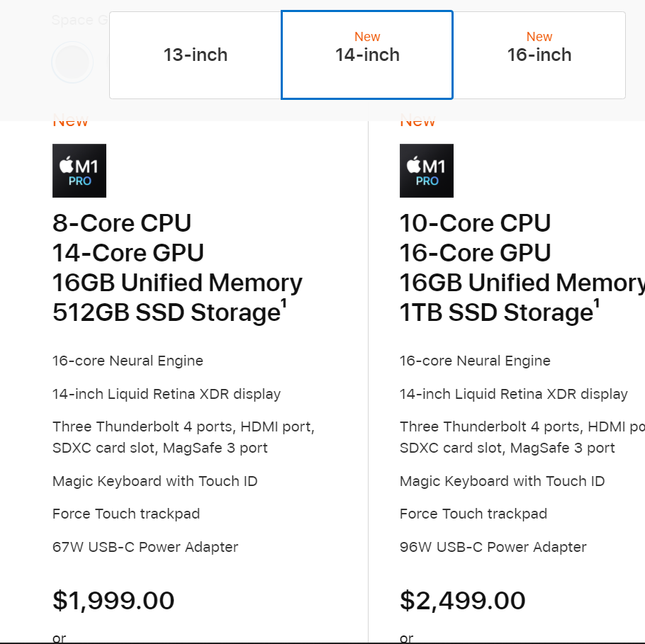The width and height of the screenshot is (645, 644).
Task: Click the 8-Core CPU heading
Action: [122, 223]
